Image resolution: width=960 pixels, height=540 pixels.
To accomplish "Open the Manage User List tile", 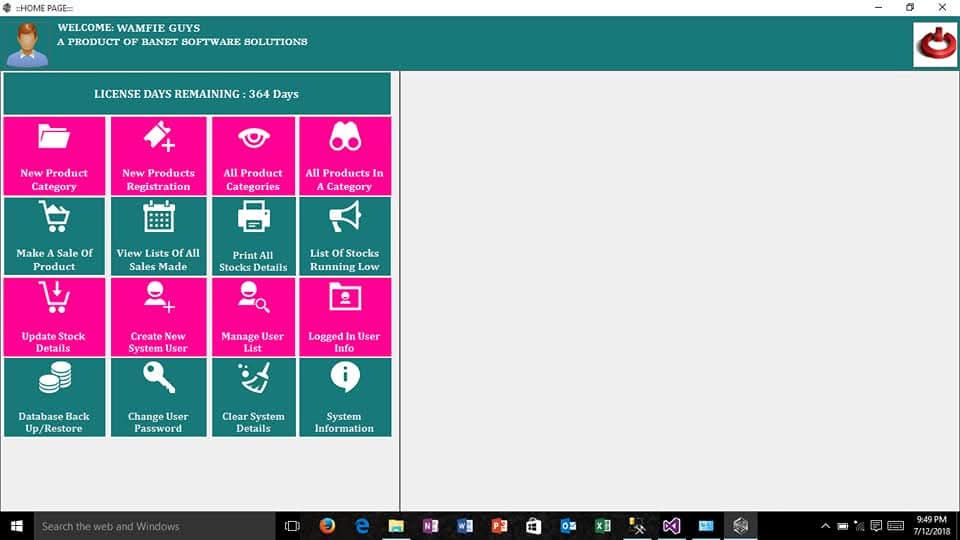I will click(x=253, y=317).
